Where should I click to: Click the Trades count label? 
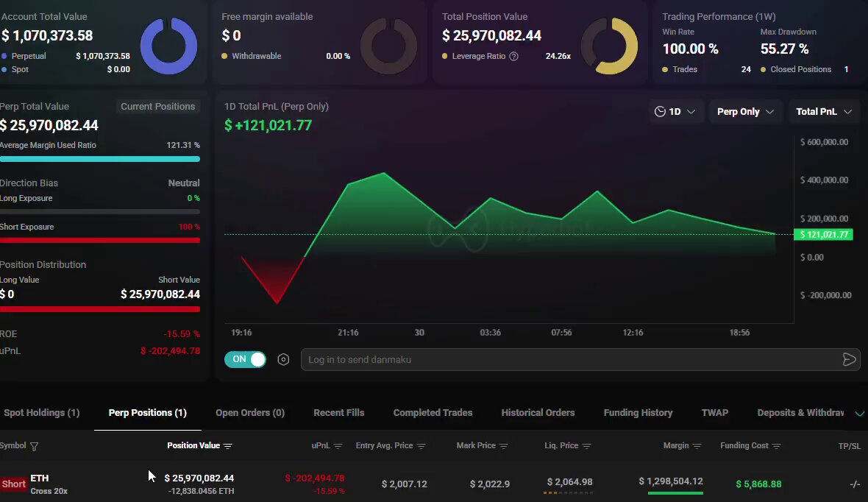(685, 69)
